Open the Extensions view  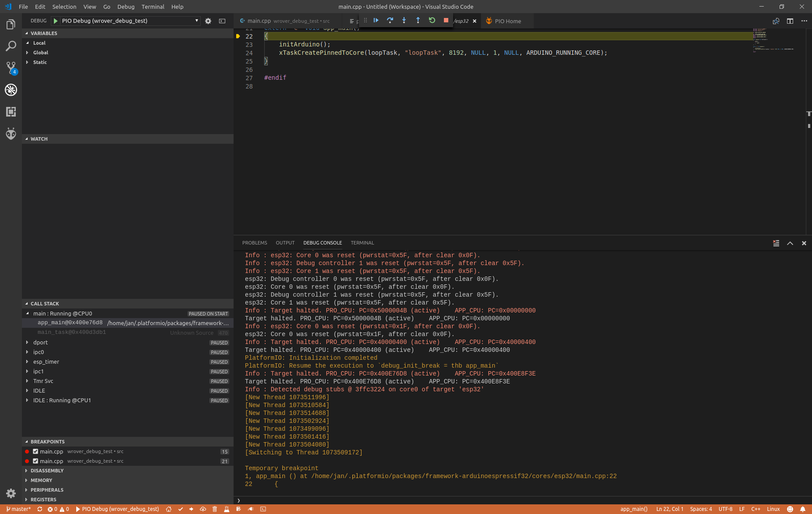click(11, 112)
